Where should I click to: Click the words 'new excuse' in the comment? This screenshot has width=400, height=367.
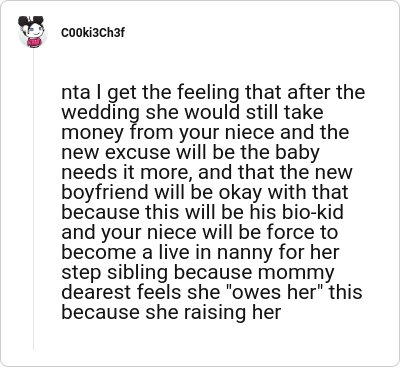click(116, 153)
